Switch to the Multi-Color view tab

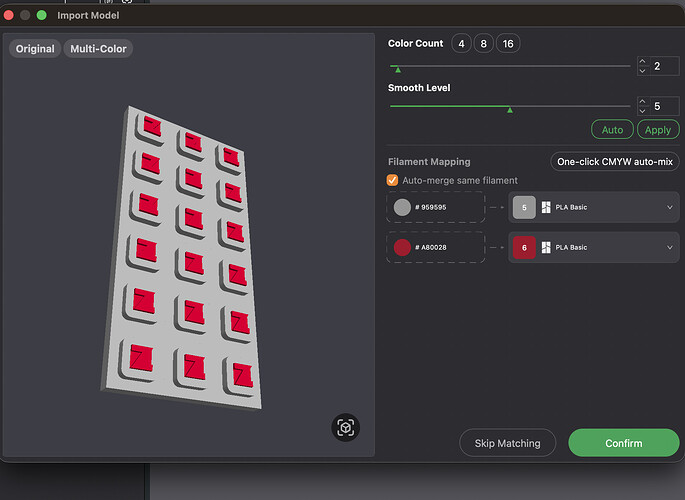pyautogui.click(x=98, y=48)
